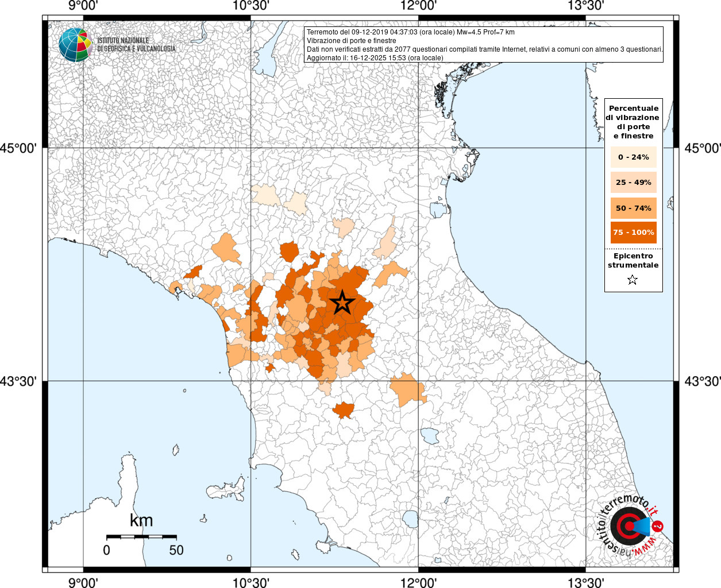Viewport: 721px width, 588px height.
Task: Click the legend title 'Percentuale di vibrazione'
Action: point(633,122)
